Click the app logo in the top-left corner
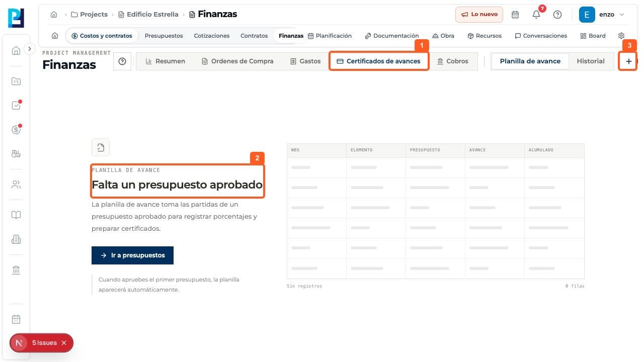 16,18
